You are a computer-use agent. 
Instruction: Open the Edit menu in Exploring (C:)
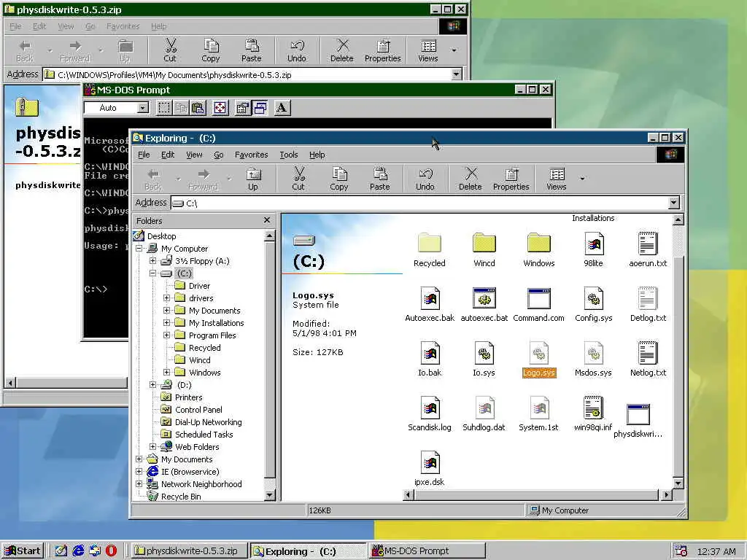tap(168, 155)
